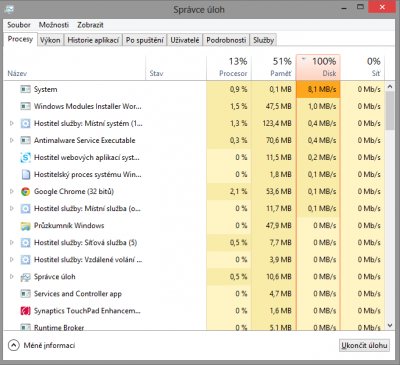This screenshot has height=365, width=400.
Task: Expand Antimalware Service Executable row
Action: point(12,140)
